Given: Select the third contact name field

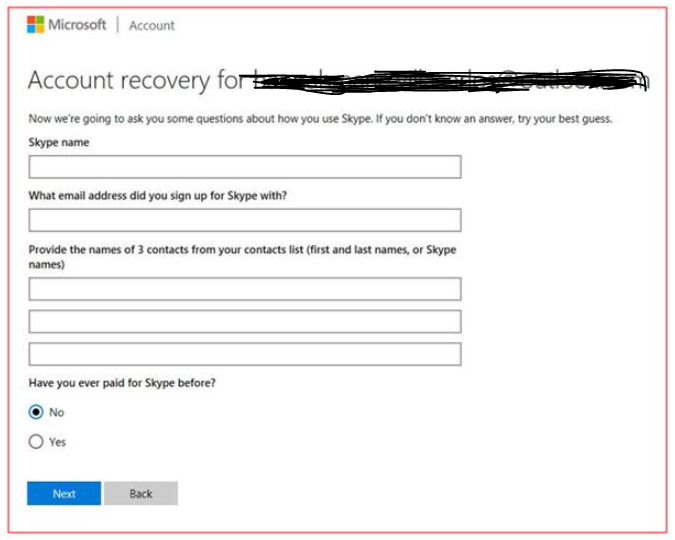Looking at the screenshot, I should 245,354.
